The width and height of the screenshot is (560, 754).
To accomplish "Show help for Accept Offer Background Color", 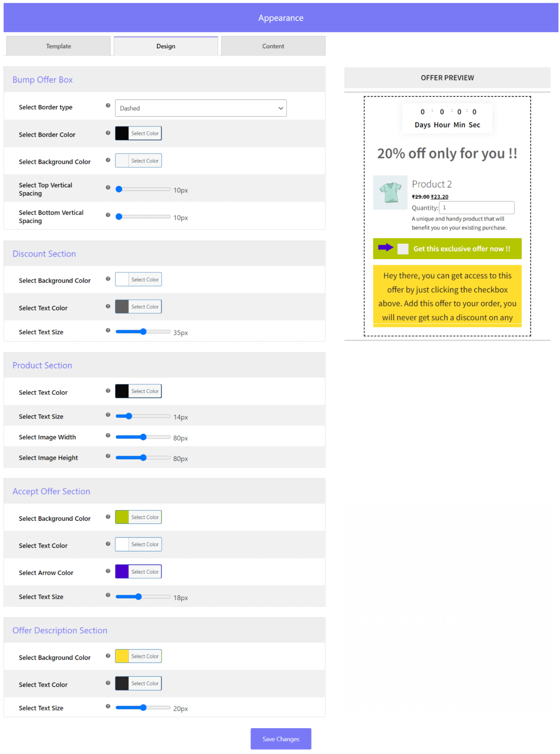I will [108, 517].
